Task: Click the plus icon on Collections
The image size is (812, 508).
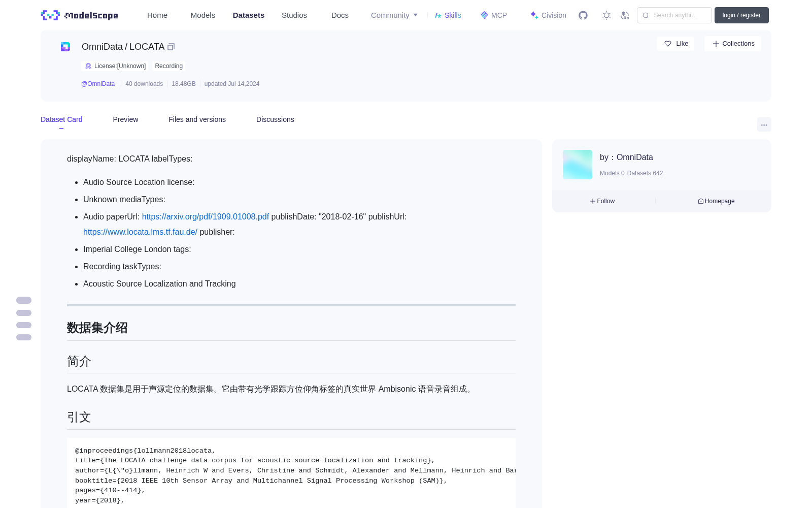Action: click(x=716, y=44)
